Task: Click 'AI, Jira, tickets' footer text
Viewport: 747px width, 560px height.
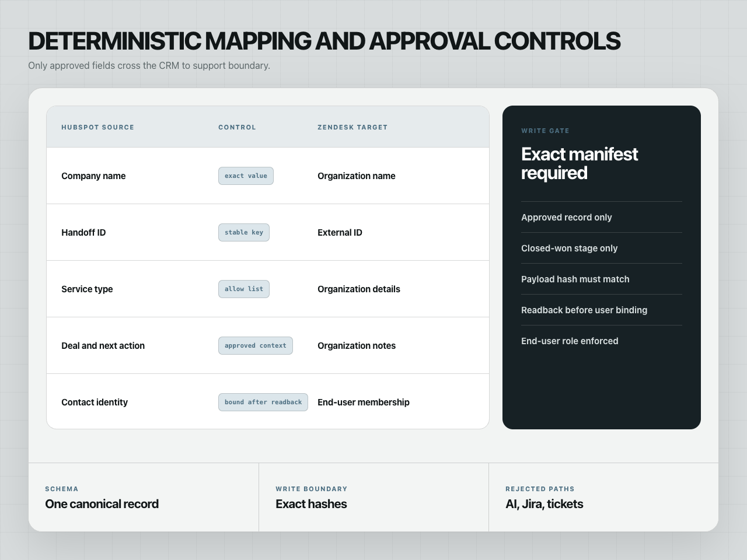Action: (x=544, y=504)
